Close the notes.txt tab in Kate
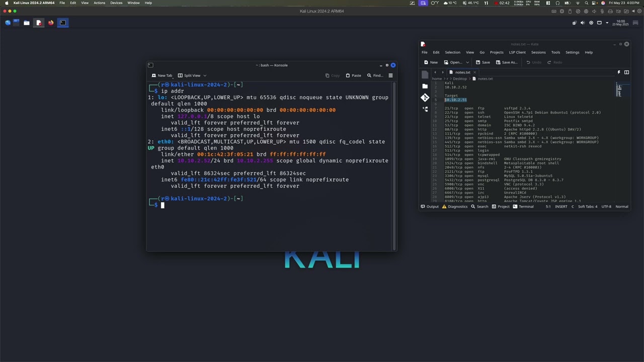 tap(474, 72)
